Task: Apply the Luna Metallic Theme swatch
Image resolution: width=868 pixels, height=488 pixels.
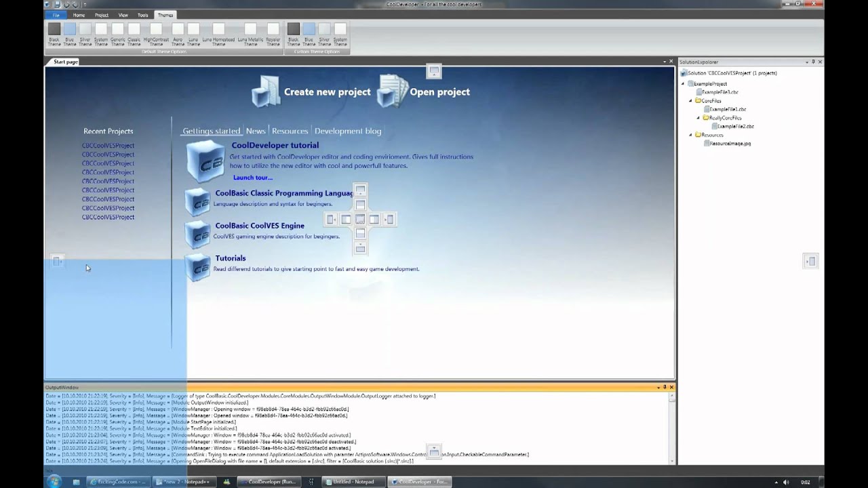Action: (x=251, y=29)
